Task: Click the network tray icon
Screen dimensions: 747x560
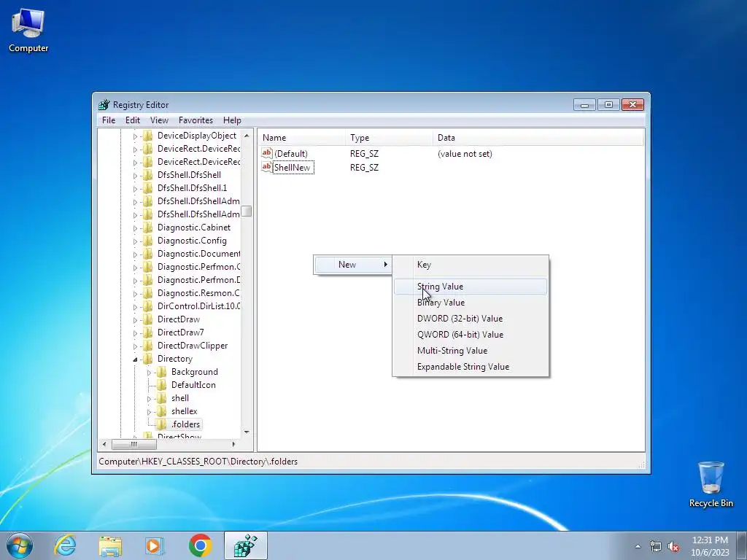Action: (656, 547)
